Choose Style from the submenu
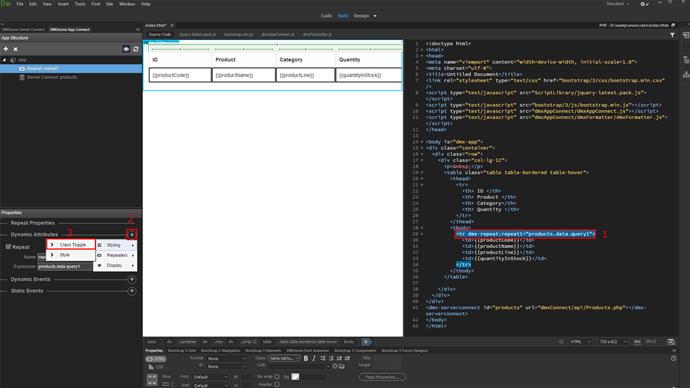 pos(71,255)
